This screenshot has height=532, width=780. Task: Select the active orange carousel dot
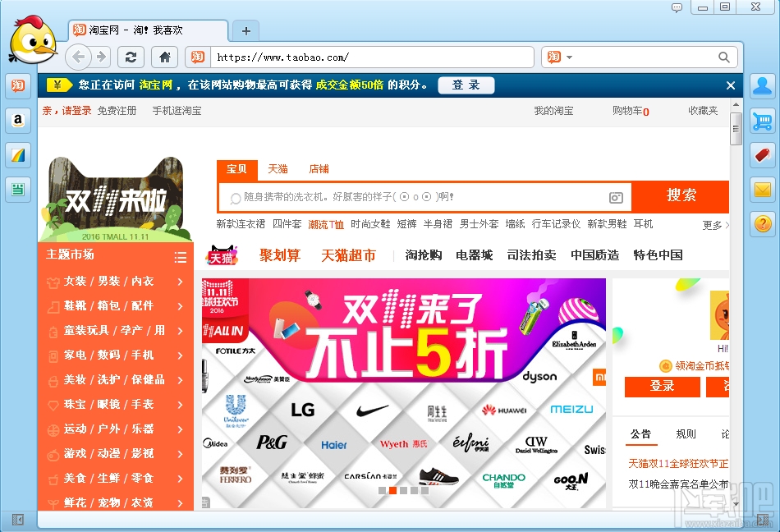pos(393,491)
